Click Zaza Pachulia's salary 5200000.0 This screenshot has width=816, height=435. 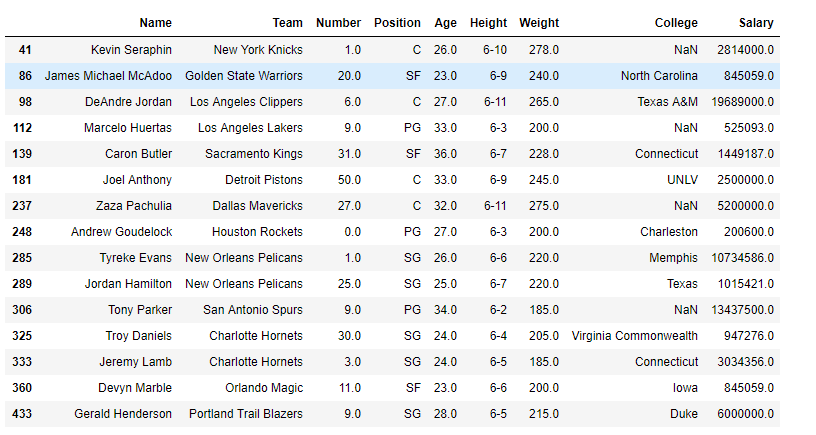point(745,206)
